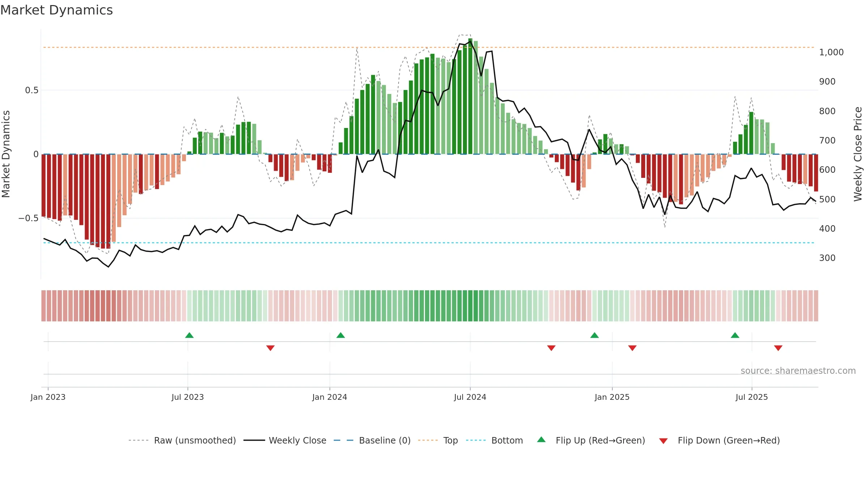Click the red Flip Down marker in autumn 2024

(551, 348)
